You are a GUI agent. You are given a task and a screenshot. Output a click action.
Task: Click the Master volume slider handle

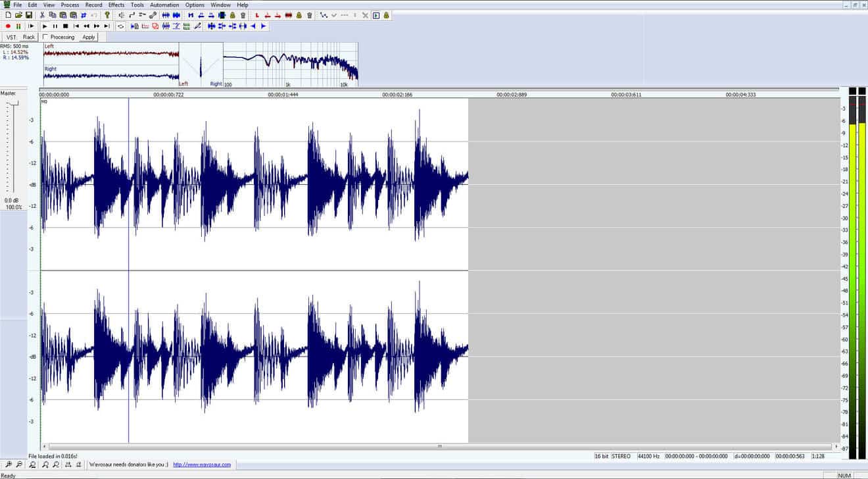pyautogui.click(x=13, y=104)
